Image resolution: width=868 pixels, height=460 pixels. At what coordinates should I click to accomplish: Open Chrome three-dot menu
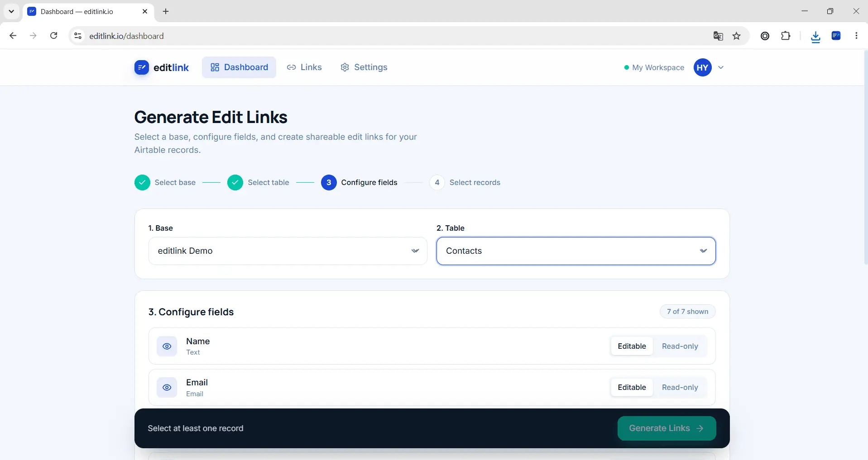tap(856, 36)
